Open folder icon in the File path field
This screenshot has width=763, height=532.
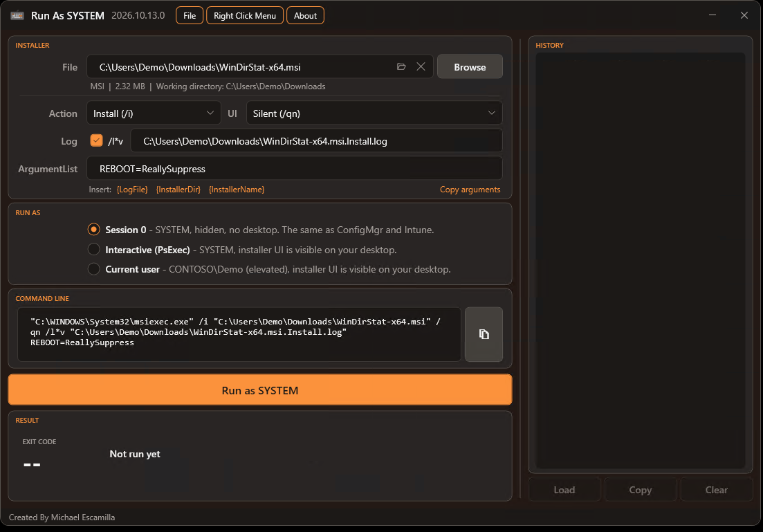click(x=401, y=66)
